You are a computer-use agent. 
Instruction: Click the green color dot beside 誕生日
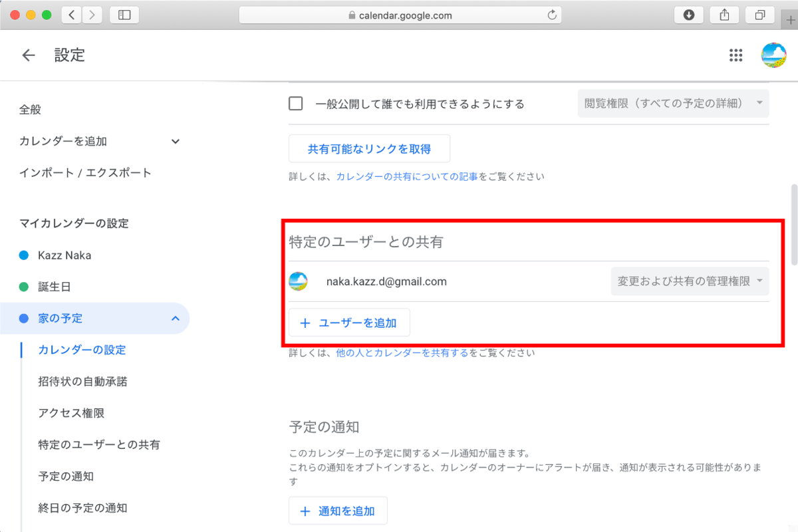click(x=24, y=287)
